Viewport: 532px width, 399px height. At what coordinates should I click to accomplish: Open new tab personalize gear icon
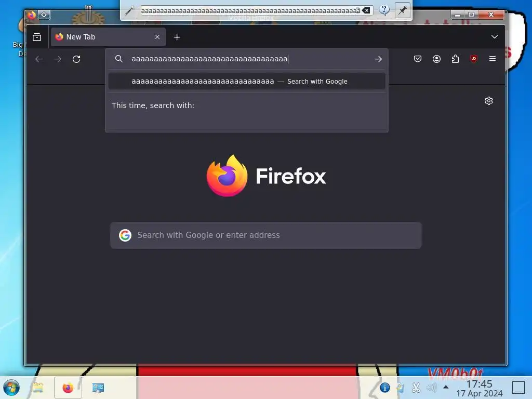(488, 101)
